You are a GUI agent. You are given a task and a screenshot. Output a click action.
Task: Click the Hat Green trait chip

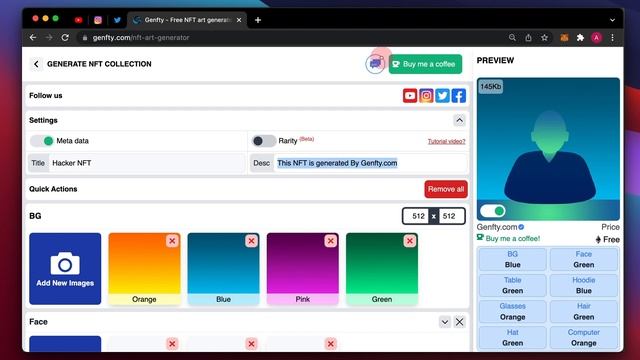(512, 338)
